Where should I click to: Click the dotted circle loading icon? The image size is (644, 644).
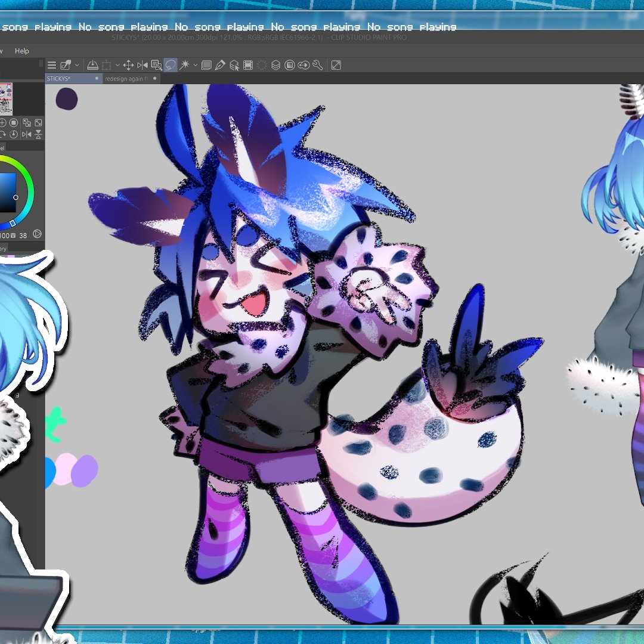coord(262,66)
